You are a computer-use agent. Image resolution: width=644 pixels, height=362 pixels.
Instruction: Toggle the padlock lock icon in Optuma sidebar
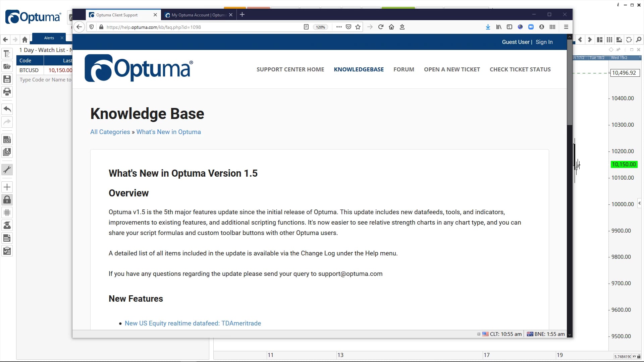7,200
